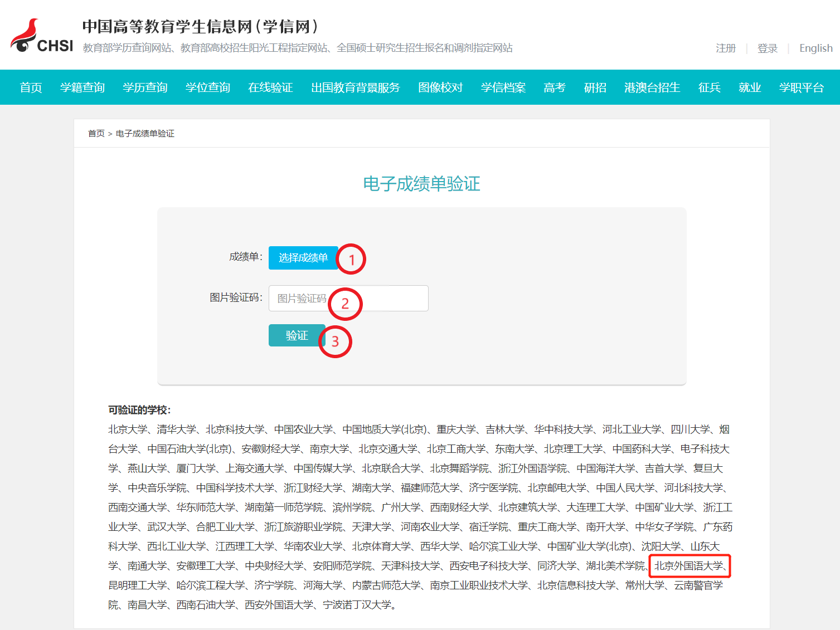Go to 学职平台 in the nav bar
The image size is (840, 630).
(801, 87)
